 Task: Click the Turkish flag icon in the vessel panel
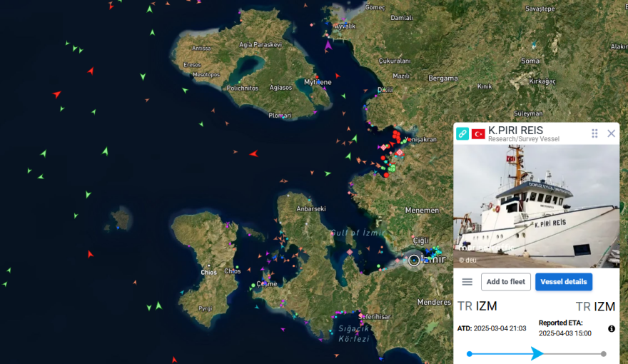point(478,133)
